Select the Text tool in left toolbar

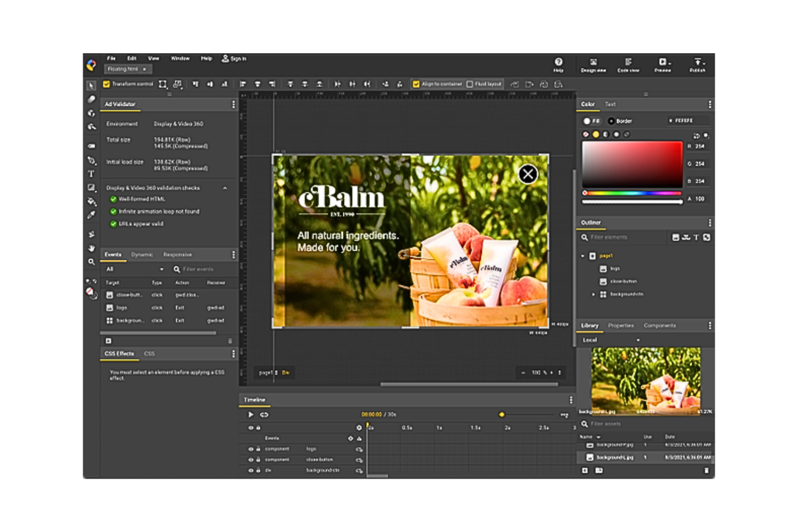click(x=91, y=174)
